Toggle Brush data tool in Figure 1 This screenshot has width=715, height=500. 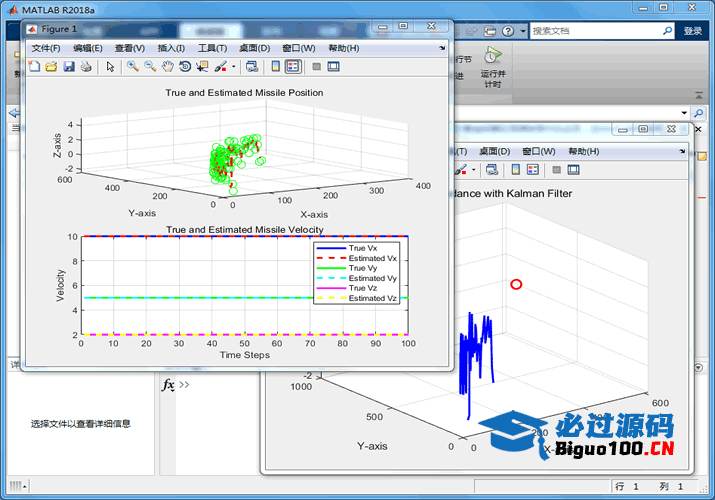click(x=221, y=67)
